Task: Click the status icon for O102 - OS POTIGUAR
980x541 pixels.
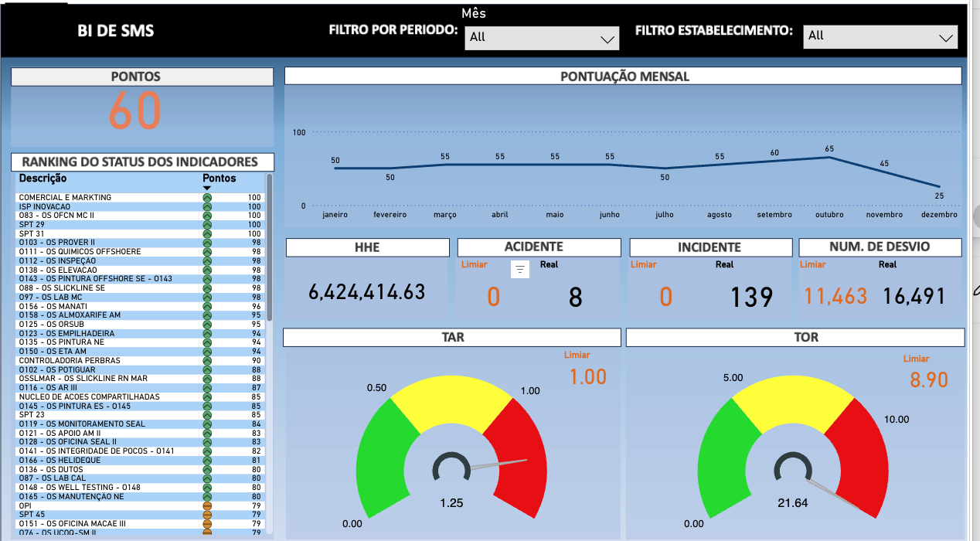Action: tap(207, 369)
